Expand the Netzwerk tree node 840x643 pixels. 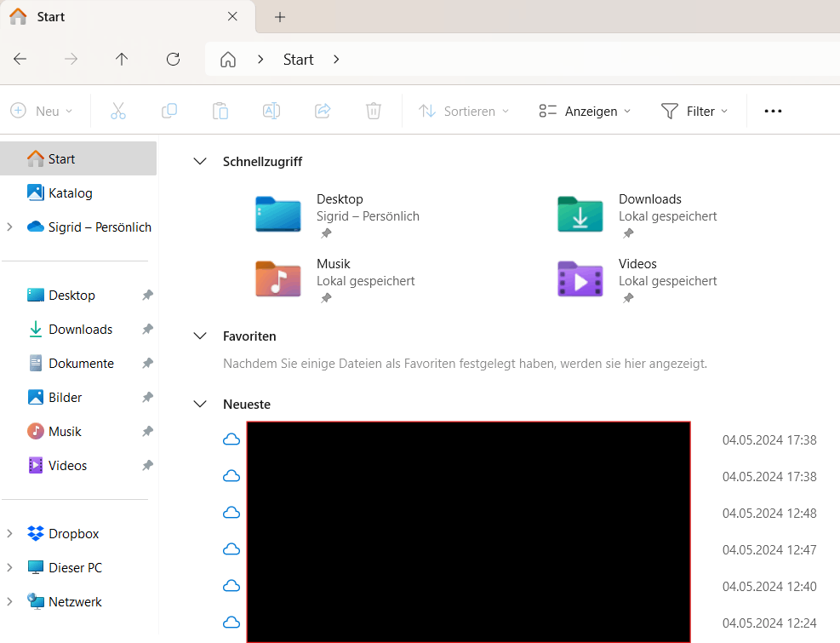(9, 602)
